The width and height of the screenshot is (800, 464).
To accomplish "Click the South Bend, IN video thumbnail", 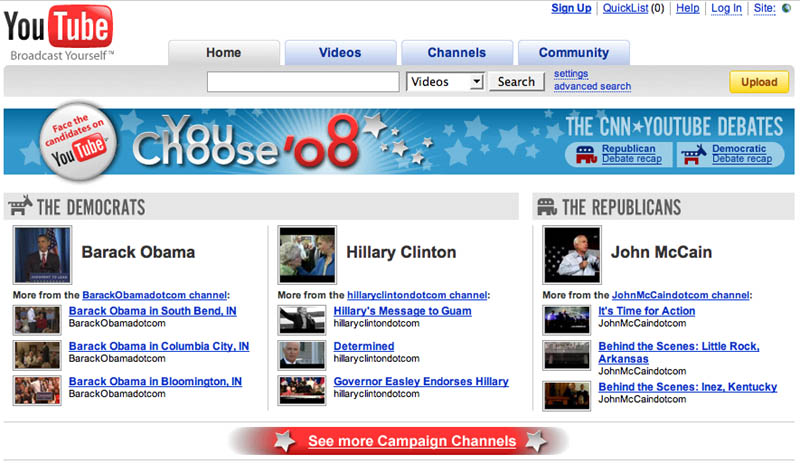I will point(37,320).
